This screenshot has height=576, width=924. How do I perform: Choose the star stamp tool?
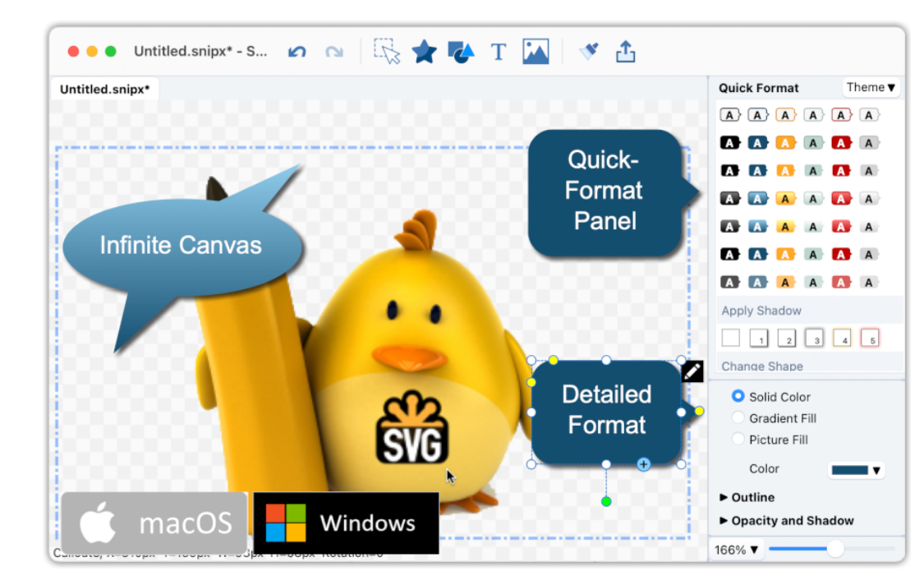coord(424,52)
